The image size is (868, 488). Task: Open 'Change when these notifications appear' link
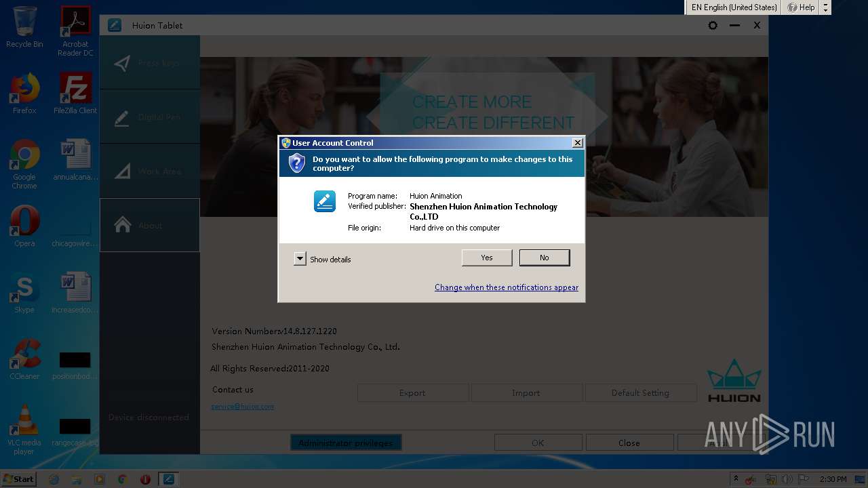507,287
